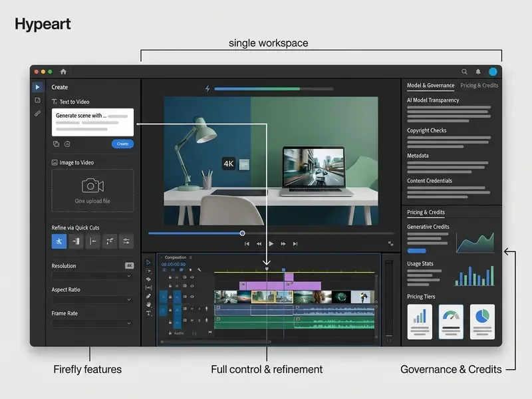
Task: Open the Frame Rate dropdown
Action: [92, 324]
